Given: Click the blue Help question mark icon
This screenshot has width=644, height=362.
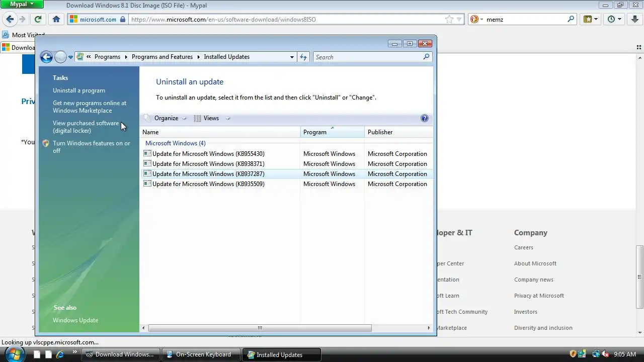Looking at the screenshot, I should (x=424, y=118).
